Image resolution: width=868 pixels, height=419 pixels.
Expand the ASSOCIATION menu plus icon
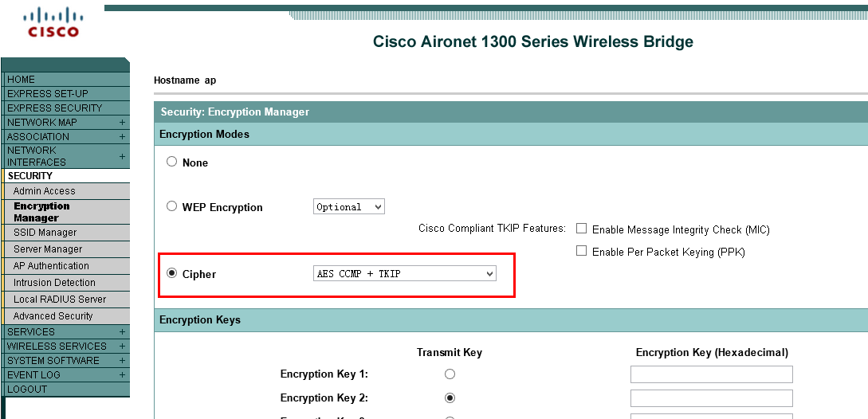click(x=122, y=137)
